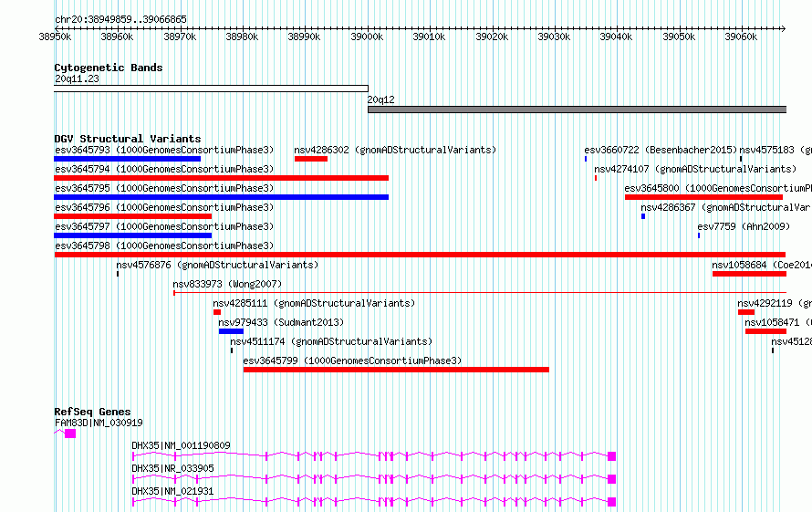
Task: Select the DHX35|NR_033905 transcript label
Action: click(x=172, y=468)
